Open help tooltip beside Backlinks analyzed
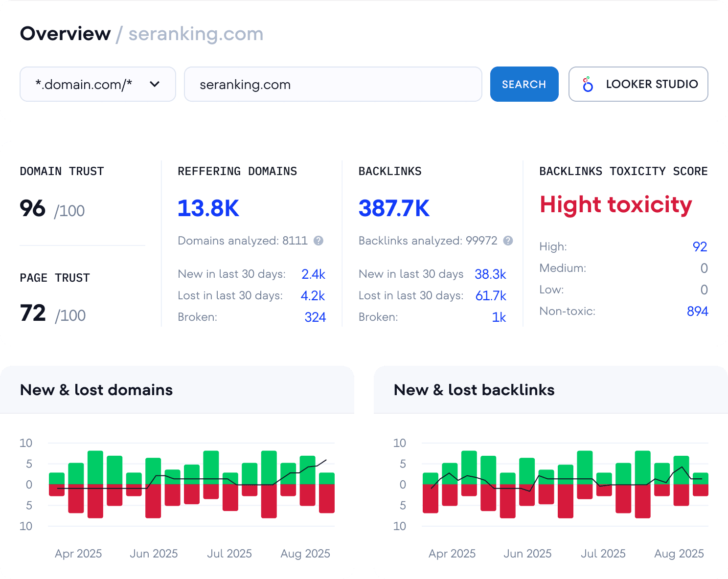728x579 pixels. tap(508, 241)
